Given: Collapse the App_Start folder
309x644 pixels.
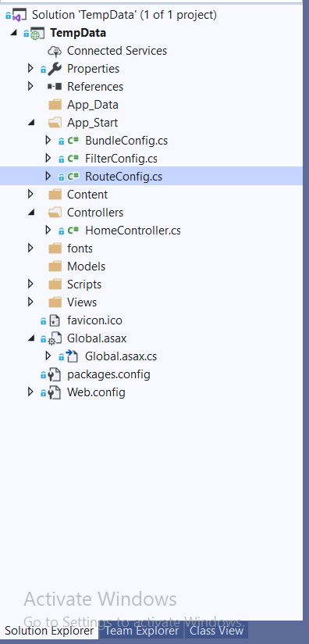Looking at the screenshot, I should (x=30, y=123).
